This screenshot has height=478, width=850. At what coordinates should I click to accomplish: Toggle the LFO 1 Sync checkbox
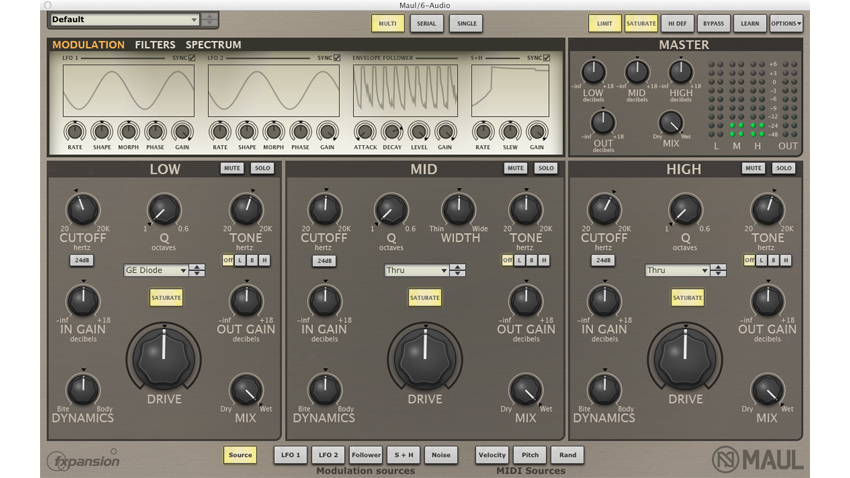click(x=191, y=57)
